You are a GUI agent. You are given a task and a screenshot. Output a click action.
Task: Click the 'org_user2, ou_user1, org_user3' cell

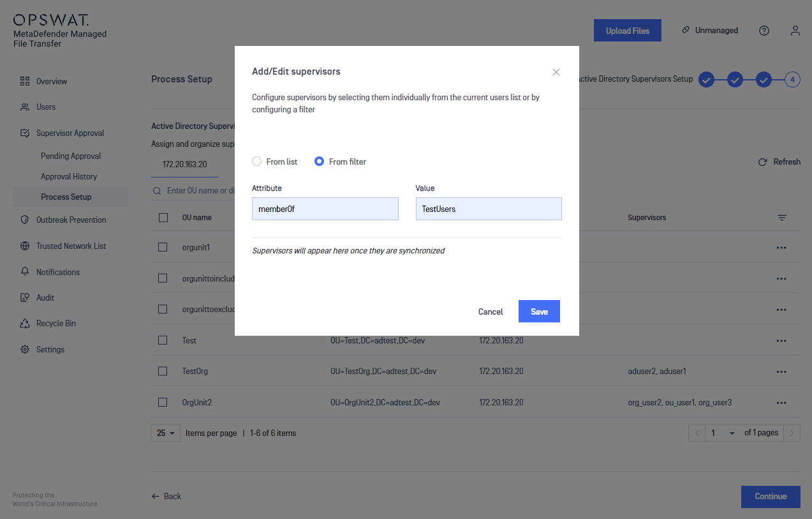point(680,402)
